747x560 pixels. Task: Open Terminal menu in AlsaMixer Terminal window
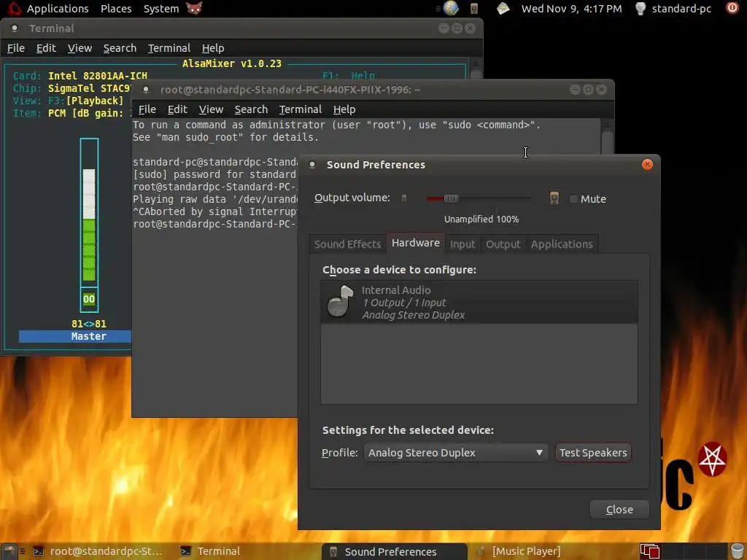click(169, 48)
